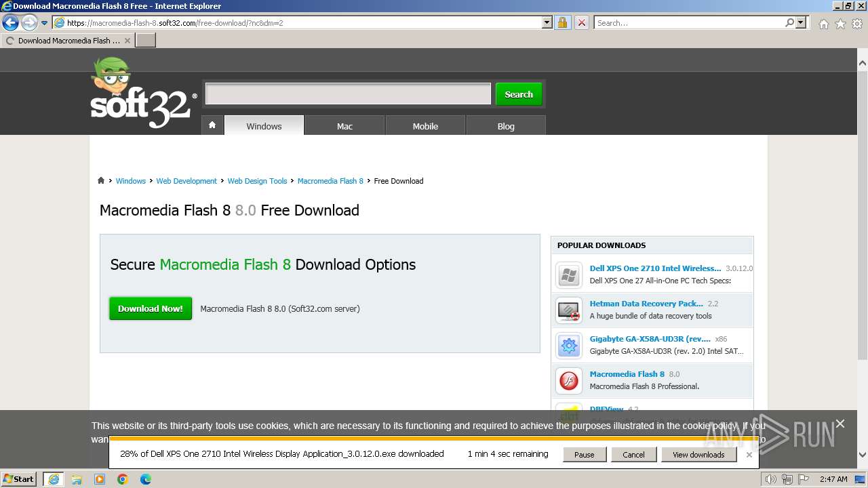Select the Mobile navigation tab

(425, 125)
